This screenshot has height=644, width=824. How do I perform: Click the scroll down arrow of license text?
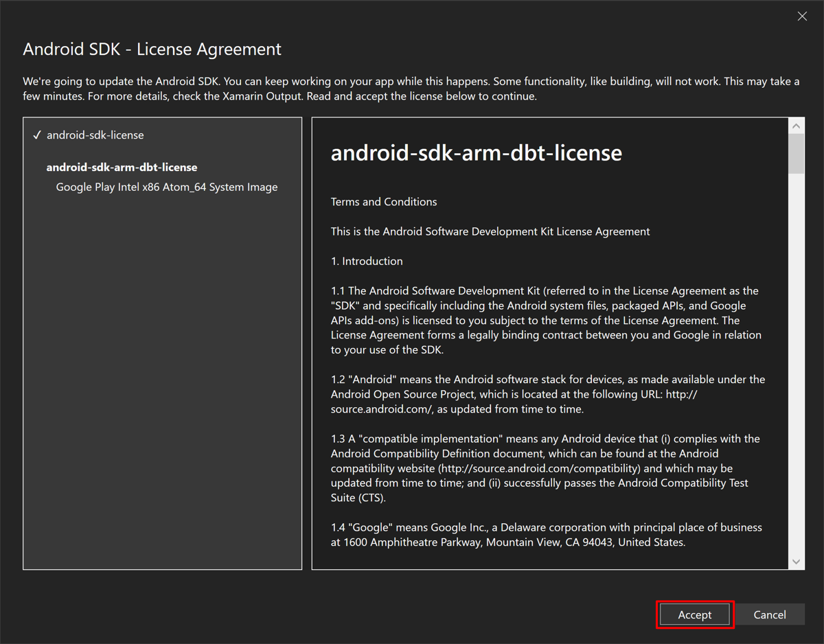(x=796, y=562)
